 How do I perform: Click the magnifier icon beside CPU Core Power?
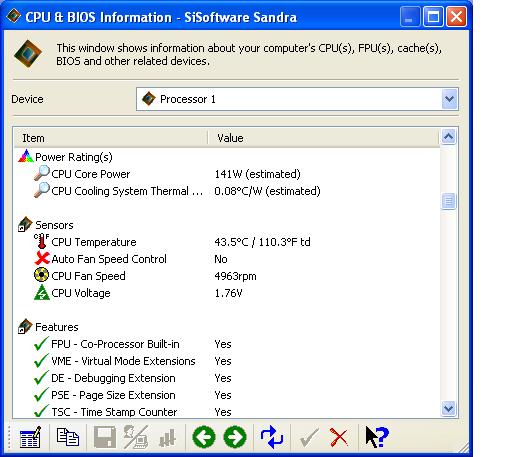42,173
